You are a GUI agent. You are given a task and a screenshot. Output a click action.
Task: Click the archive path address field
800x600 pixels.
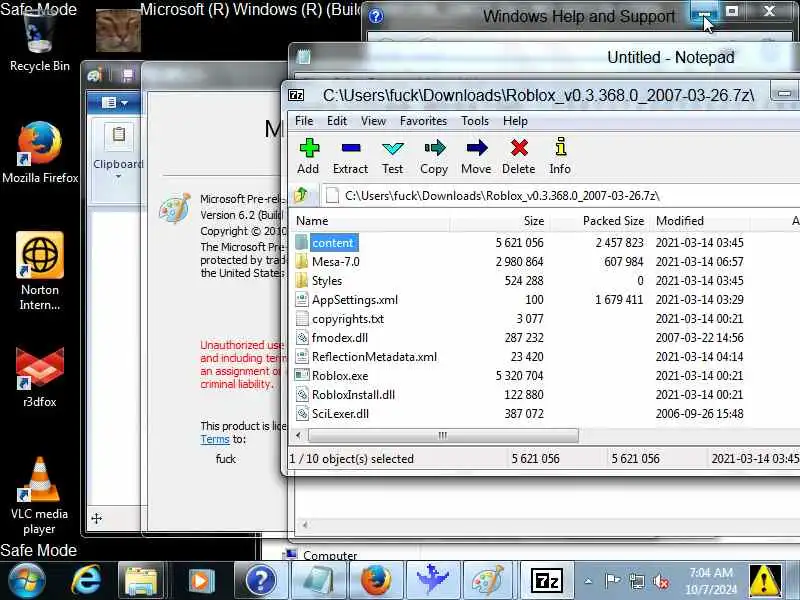560,195
